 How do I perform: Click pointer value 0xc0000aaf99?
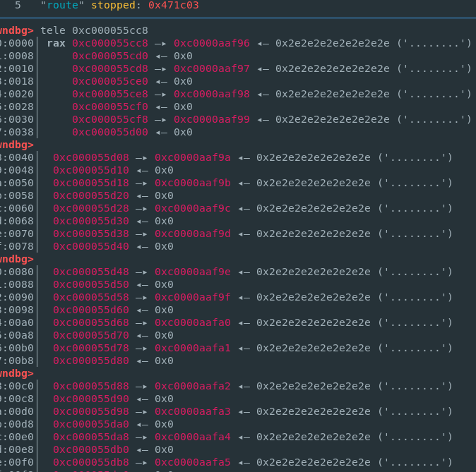pyautogui.click(x=212, y=119)
